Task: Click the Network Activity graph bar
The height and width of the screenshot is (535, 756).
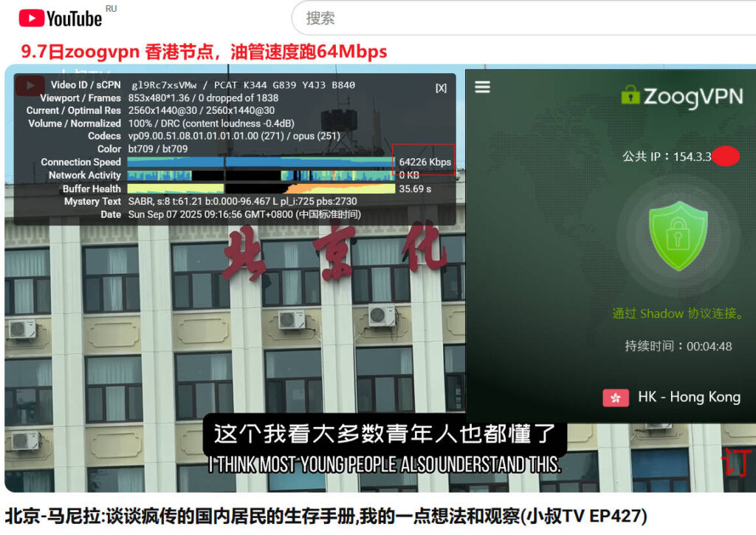Action: (x=261, y=175)
